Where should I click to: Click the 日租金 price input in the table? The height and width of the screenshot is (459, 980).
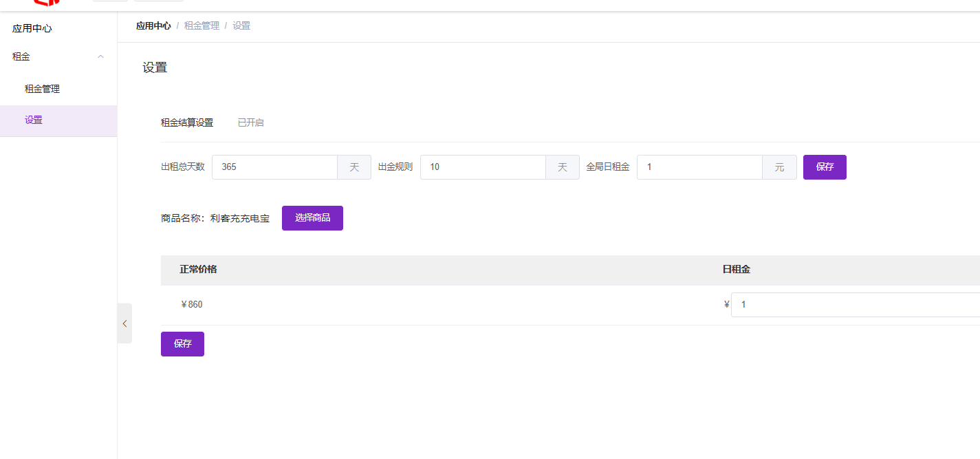point(856,305)
